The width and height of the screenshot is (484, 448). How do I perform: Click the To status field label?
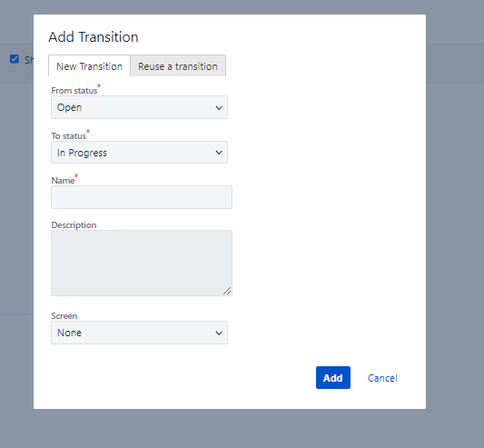[x=68, y=136]
